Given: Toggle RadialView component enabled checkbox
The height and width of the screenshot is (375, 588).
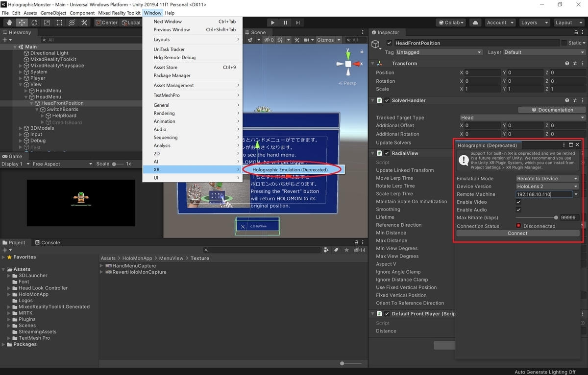Looking at the screenshot, I should tap(387, 153).
